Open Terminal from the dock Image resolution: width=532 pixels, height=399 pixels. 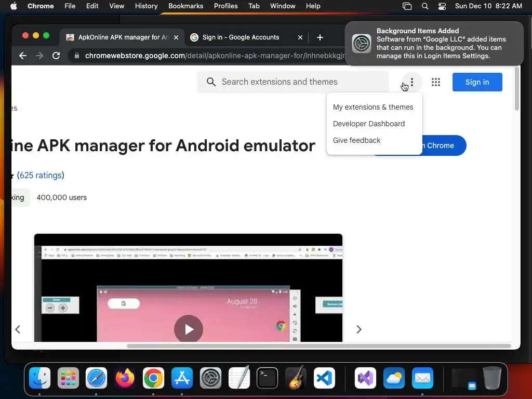268,378
